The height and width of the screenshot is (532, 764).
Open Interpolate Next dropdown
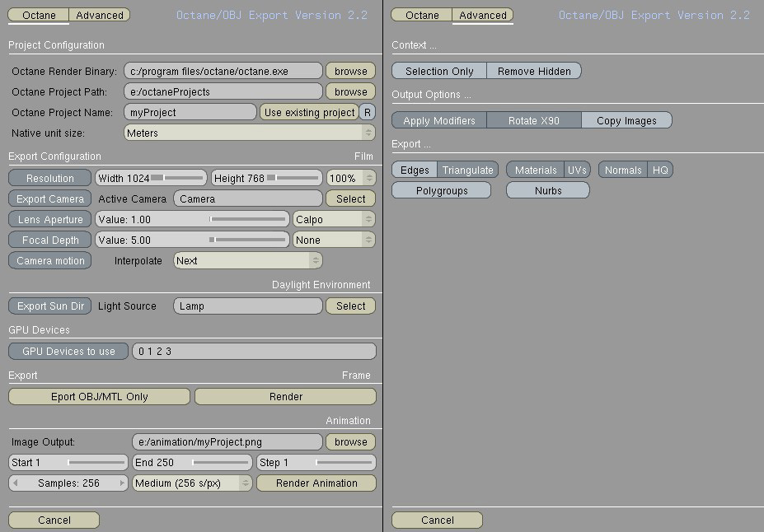tap(248, 260)
